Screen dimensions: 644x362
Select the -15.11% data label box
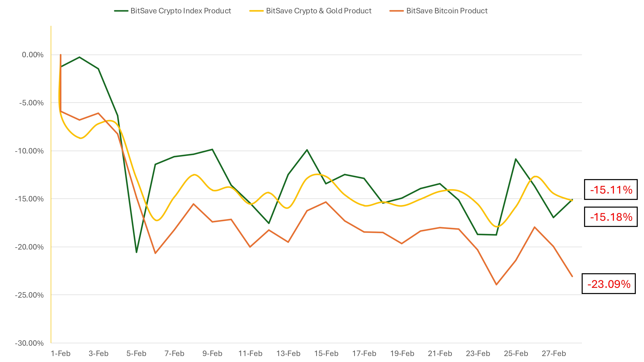[611, 190]
